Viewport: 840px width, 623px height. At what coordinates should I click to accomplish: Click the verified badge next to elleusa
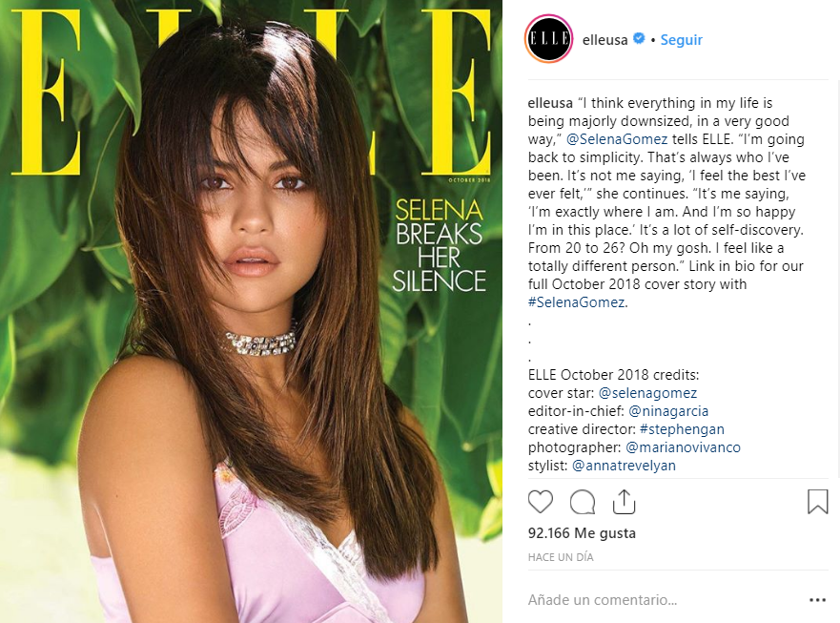tap(639, 38)
